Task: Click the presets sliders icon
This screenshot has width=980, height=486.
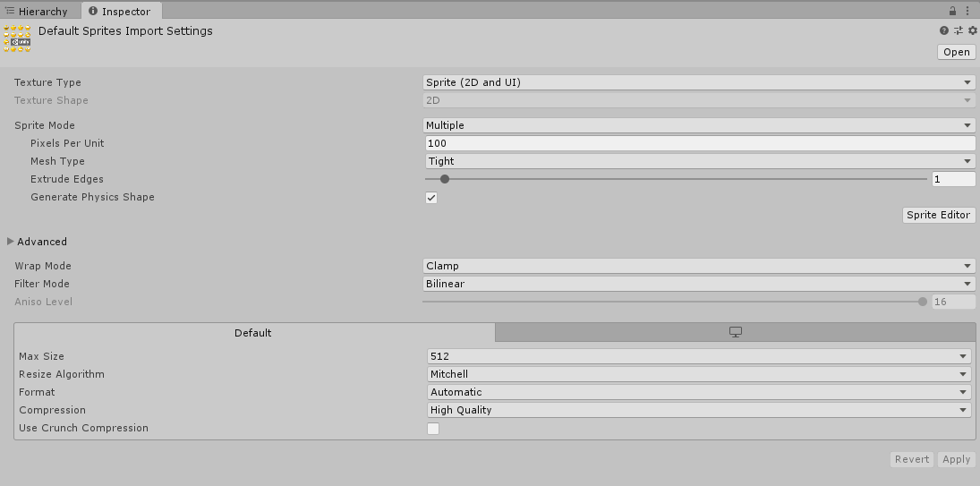Action: click(958, 30)
